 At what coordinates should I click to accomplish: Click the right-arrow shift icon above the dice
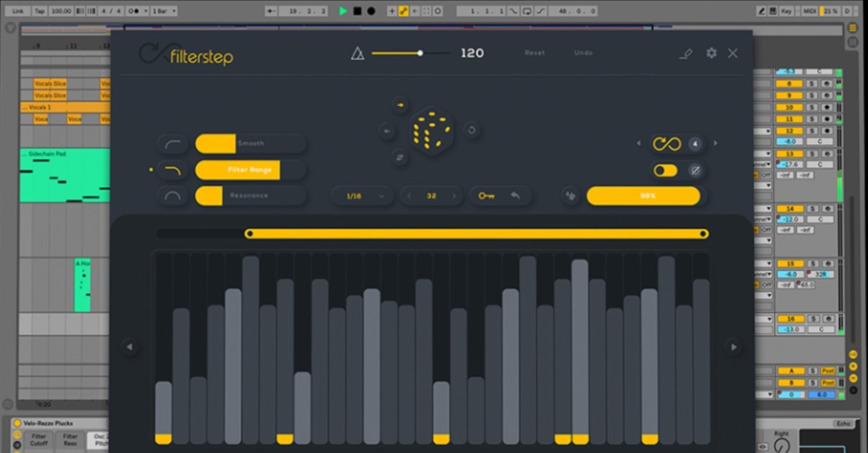[x=400, y=105]
